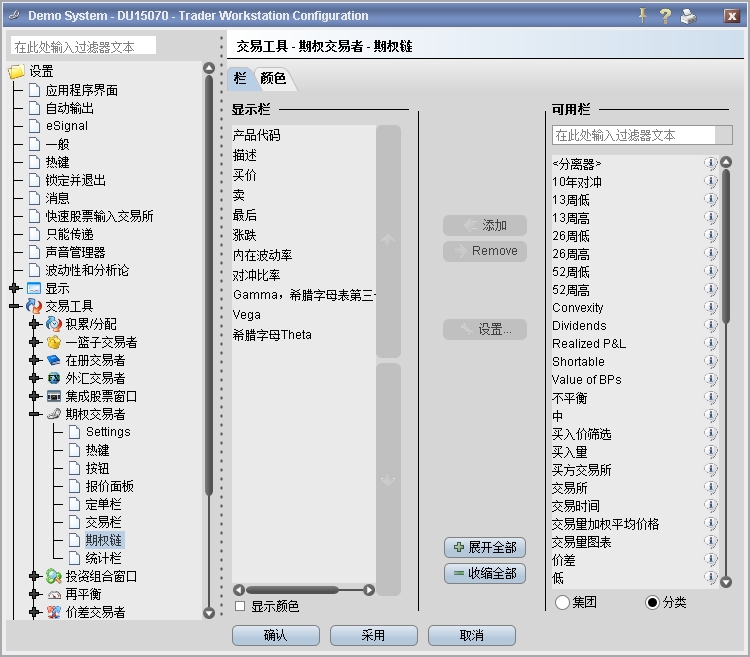Expand the 在册交易者 node

click(34, 360)
